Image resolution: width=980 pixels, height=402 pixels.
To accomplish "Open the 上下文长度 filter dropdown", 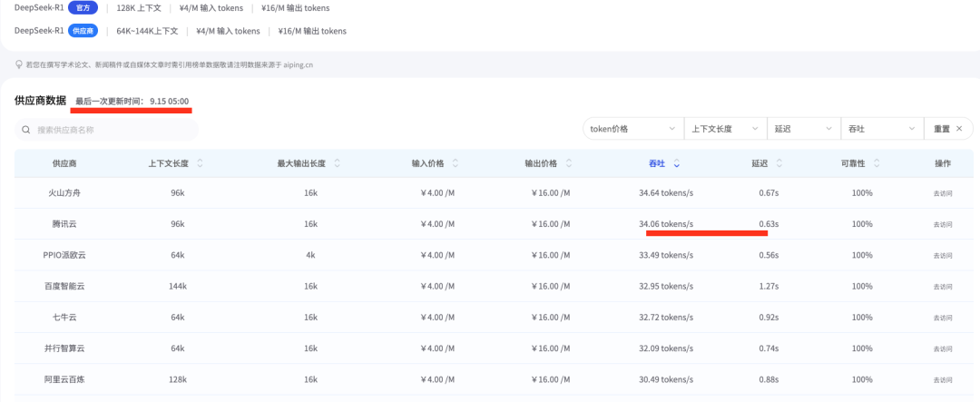I will 726,129.
